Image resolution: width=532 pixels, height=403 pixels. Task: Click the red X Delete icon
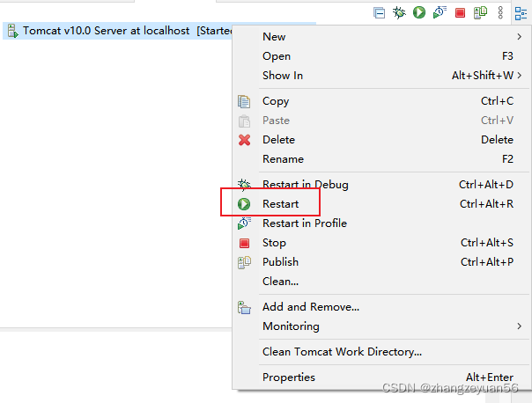244,140
